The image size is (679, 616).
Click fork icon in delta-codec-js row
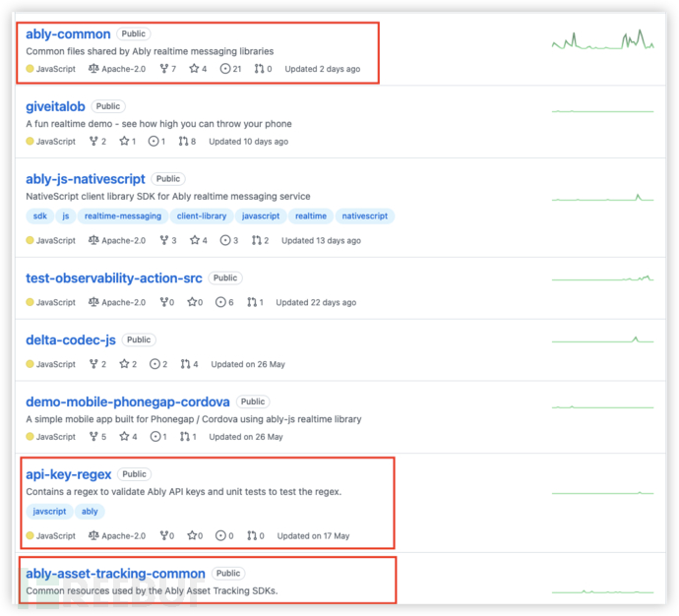[x=93, y=364]
